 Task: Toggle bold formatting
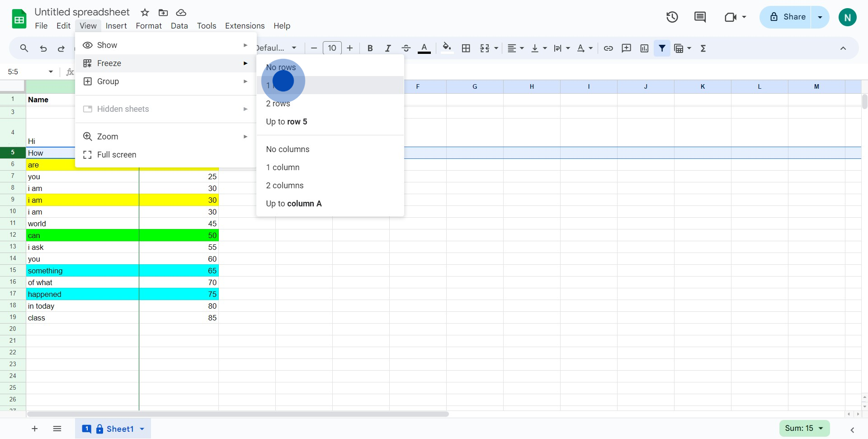point(370,48)
